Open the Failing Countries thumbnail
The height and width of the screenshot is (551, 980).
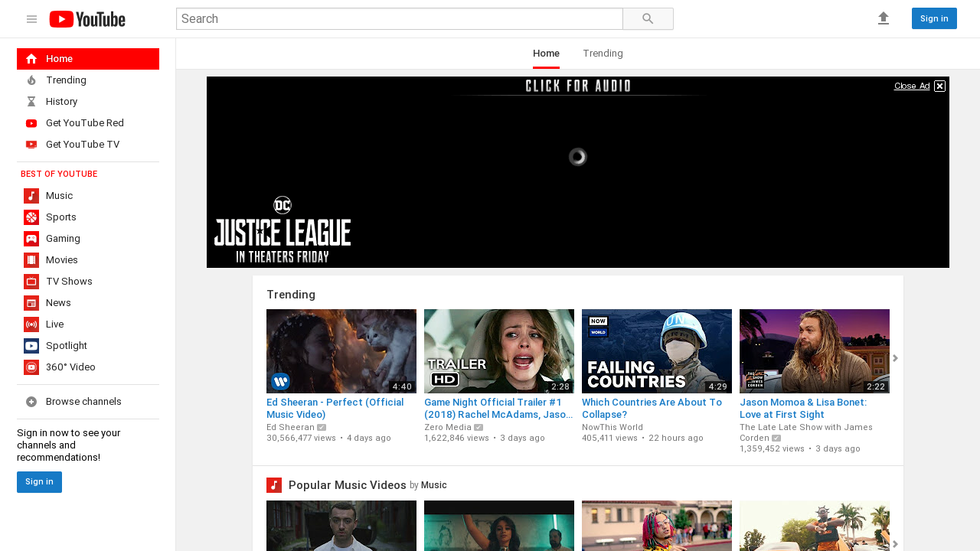(x=657, y=351)
